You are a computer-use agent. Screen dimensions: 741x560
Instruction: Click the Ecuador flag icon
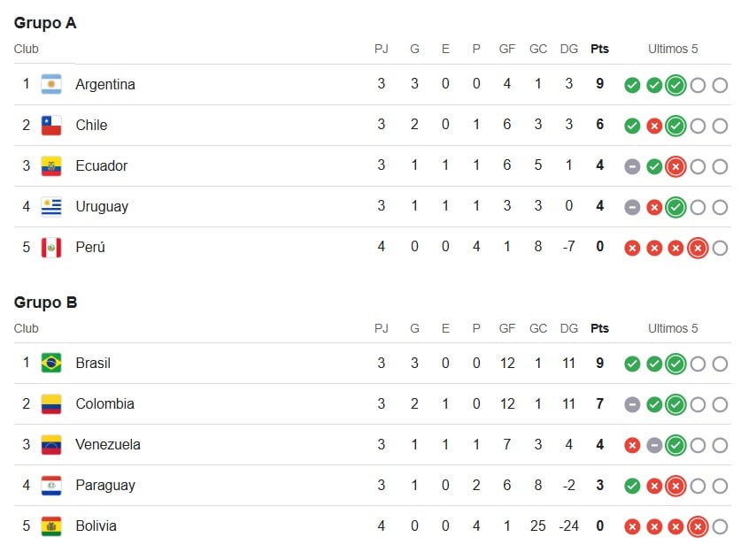[51, 166]
